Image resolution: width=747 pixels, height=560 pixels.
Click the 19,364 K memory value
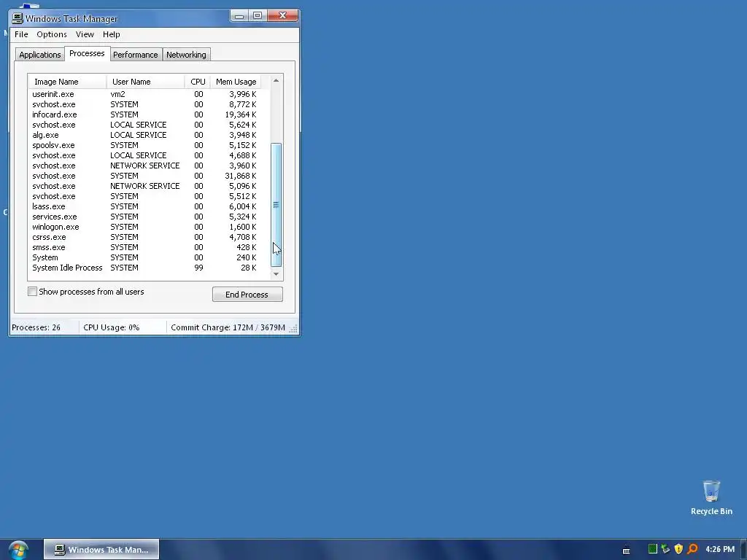(x=241, y=114)
